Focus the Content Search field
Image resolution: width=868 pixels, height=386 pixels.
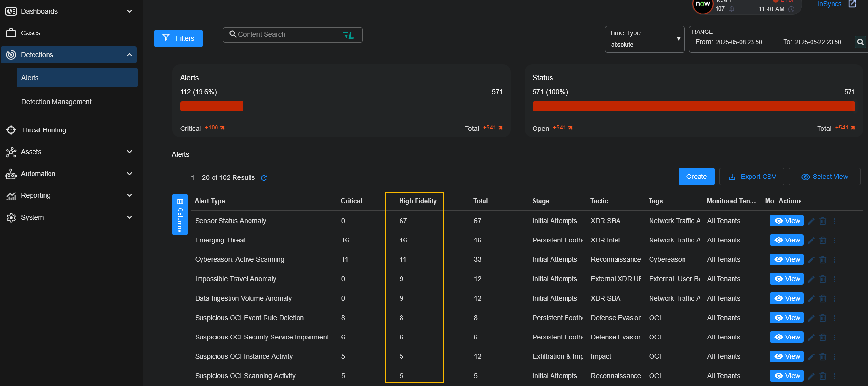click(x=286, y=35)
